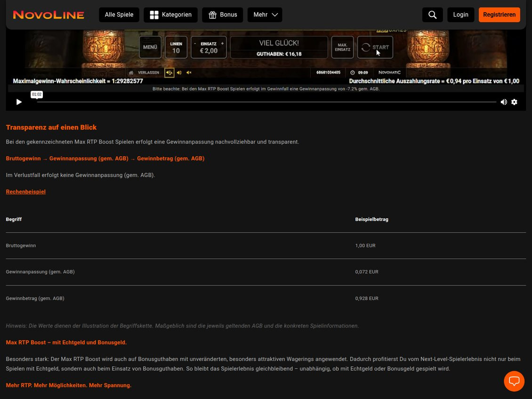Screen dimensions: 532x399
Task: Play the video
Action: tap(19, 102)
